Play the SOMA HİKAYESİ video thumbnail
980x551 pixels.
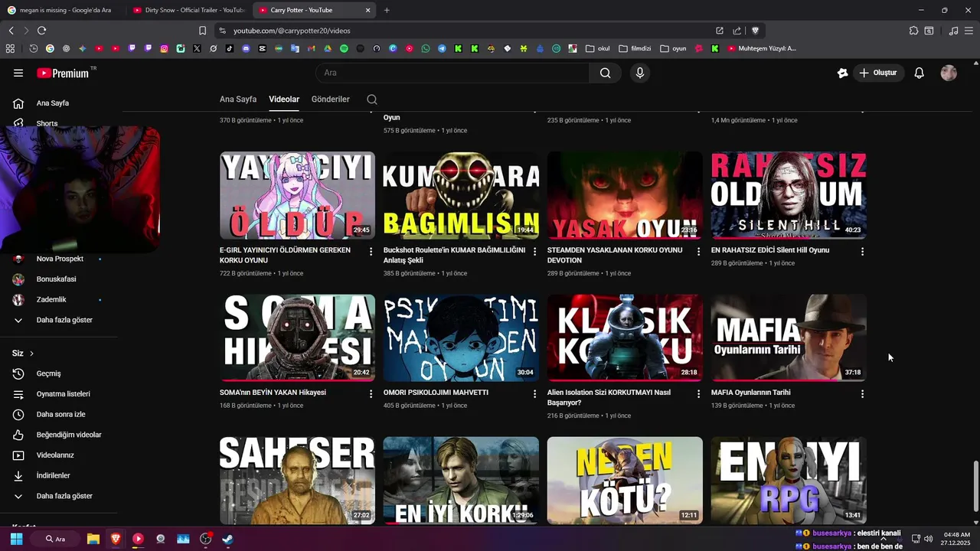[x=297, y=337]
